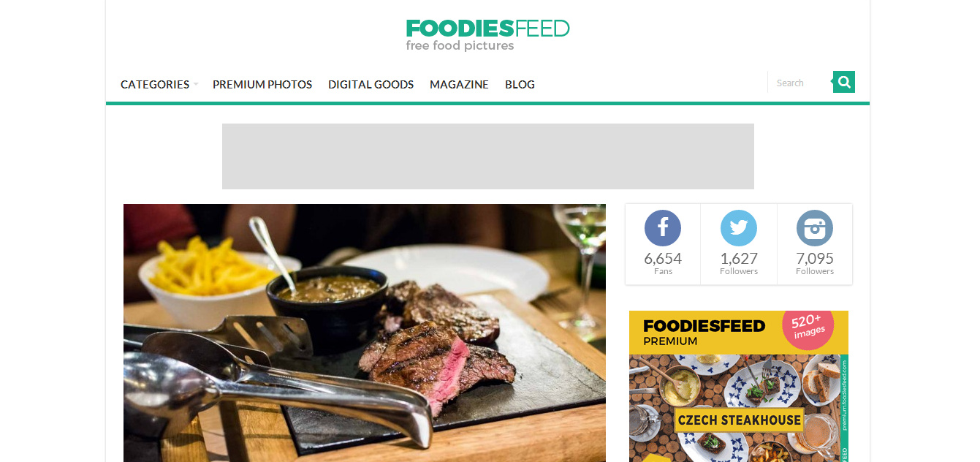Click the 520+ images red badge

click(808, 326)
